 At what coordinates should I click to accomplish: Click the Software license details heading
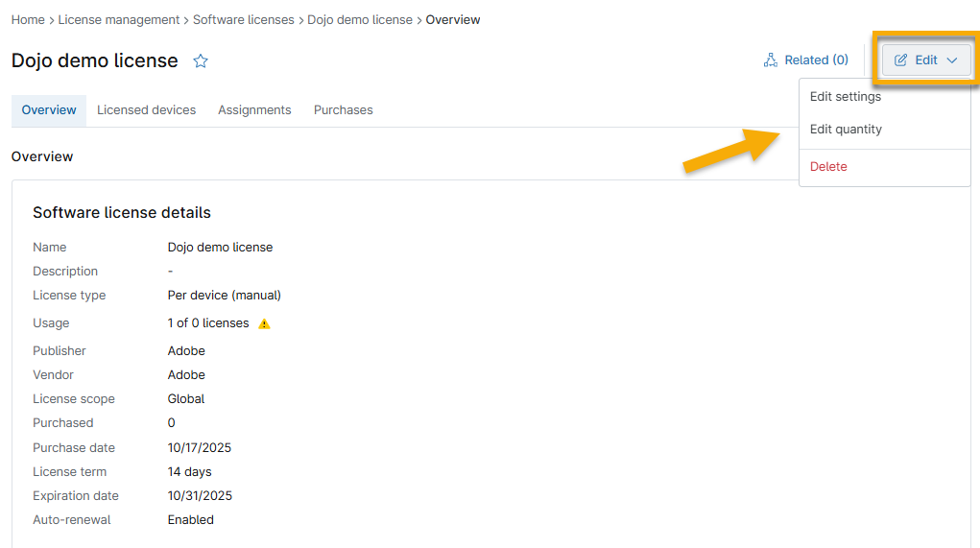(x=122, y=213)
